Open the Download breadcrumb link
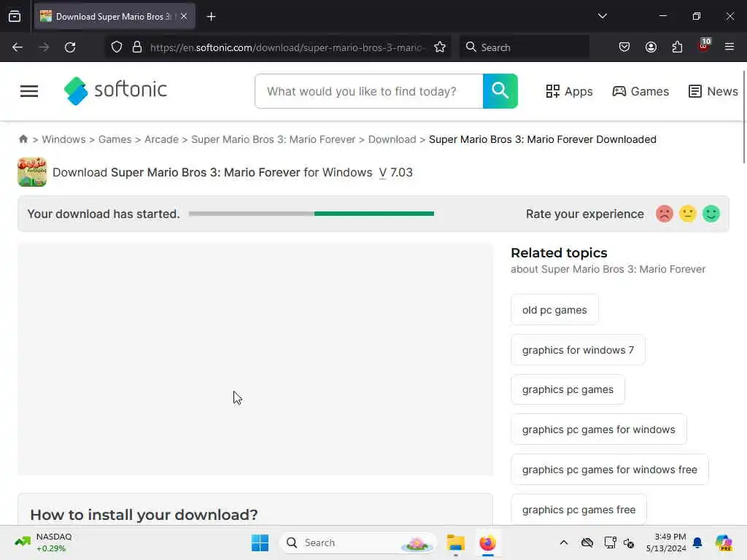 click(x=392, y=139)
